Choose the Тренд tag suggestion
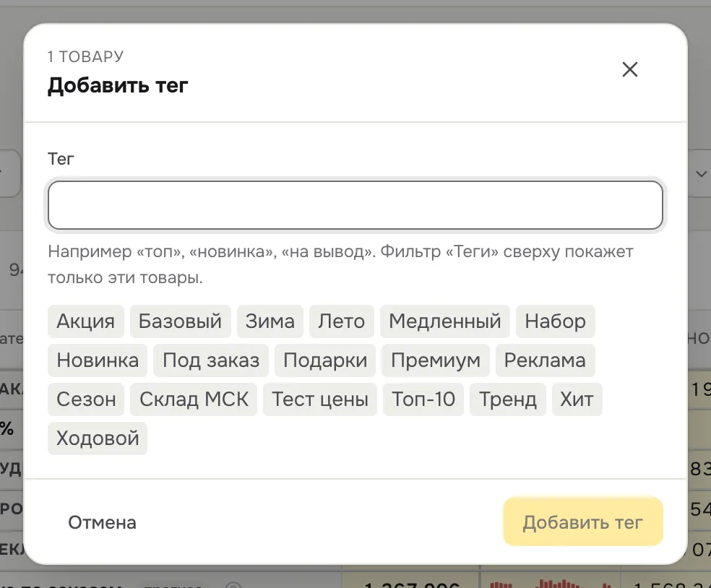 point(508,399)
